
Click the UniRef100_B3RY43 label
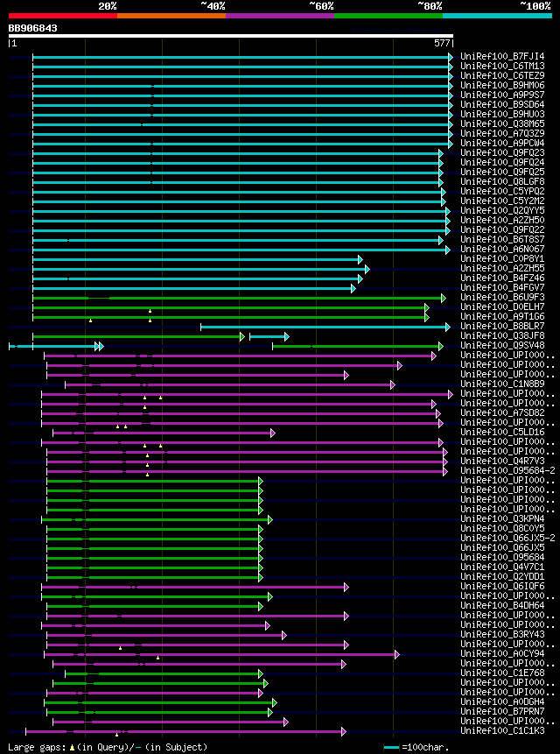tap(502, 634)
